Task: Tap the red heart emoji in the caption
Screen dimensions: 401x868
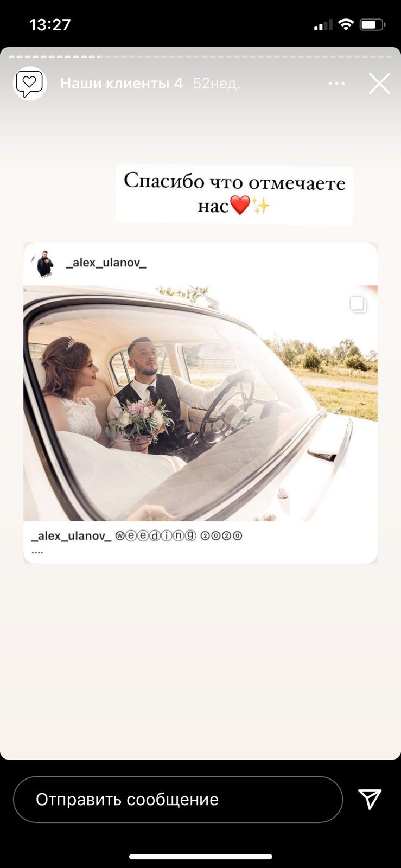Action: (x=240, y=206)
